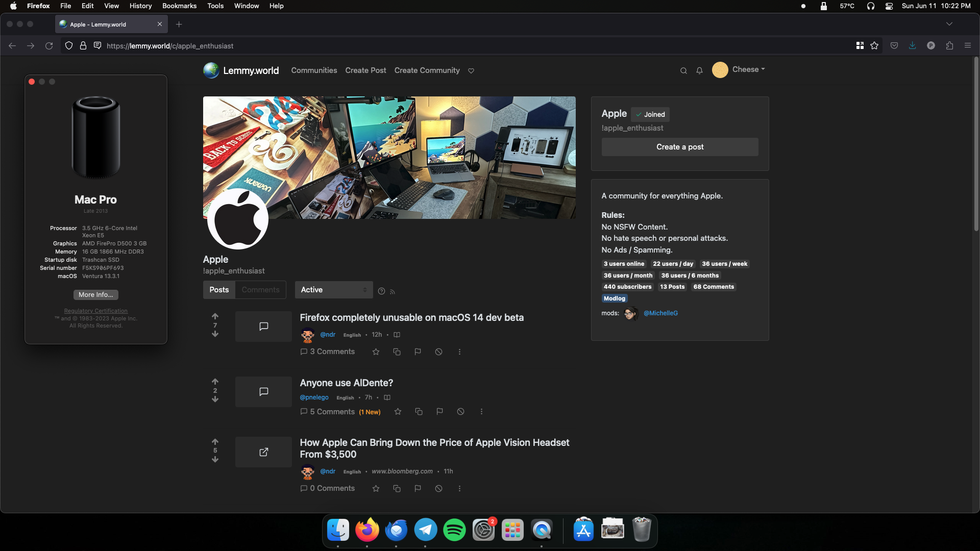Switch to the Posts view

point(219,290)
